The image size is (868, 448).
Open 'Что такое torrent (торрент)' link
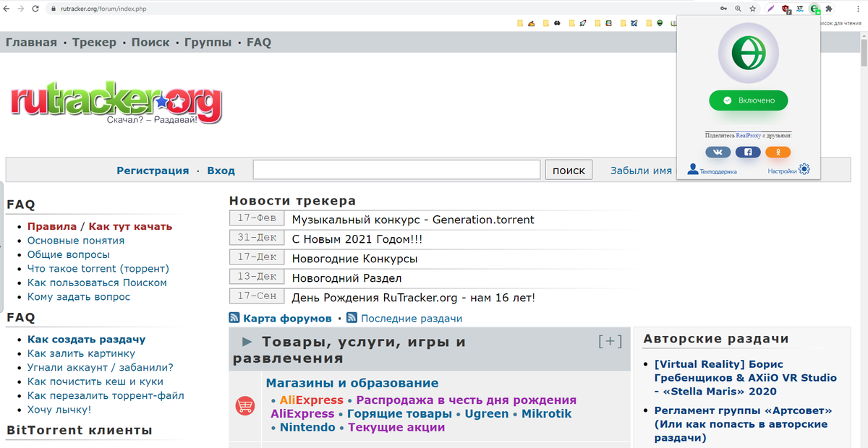tap(98, 269)
